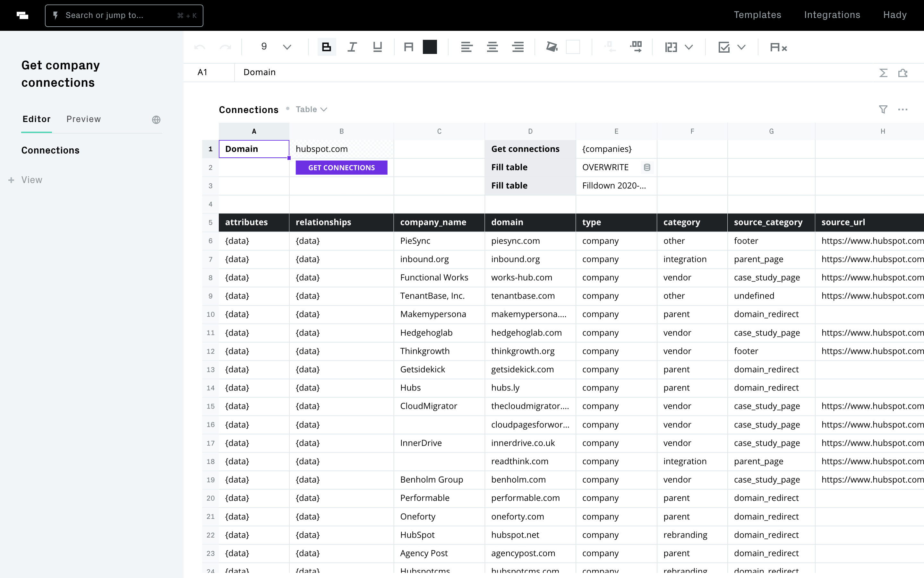Open Templates in top navigation
The image size is (924, 578).
point(757,15)
